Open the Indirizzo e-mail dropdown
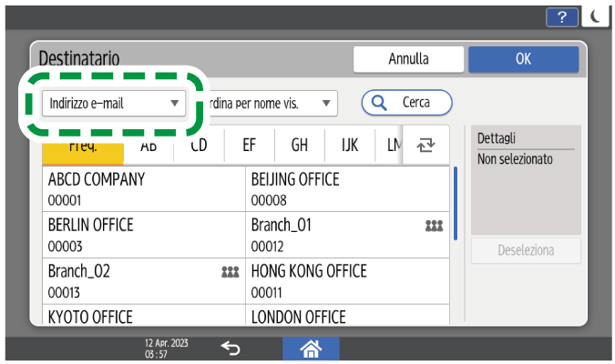This screenshot has height=364, width=615. click(x=113, y=103)
